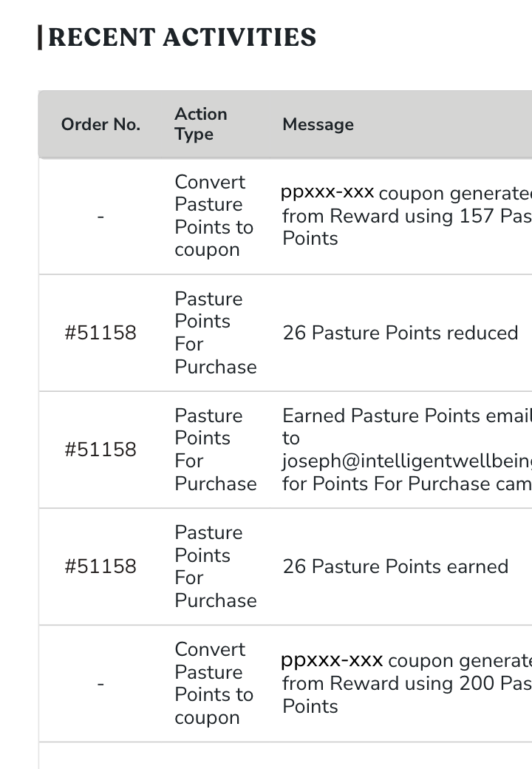
Task: Click the joseph@intelligentwellbeing email address
Action: pyautogui.click(x=406, y=461)
